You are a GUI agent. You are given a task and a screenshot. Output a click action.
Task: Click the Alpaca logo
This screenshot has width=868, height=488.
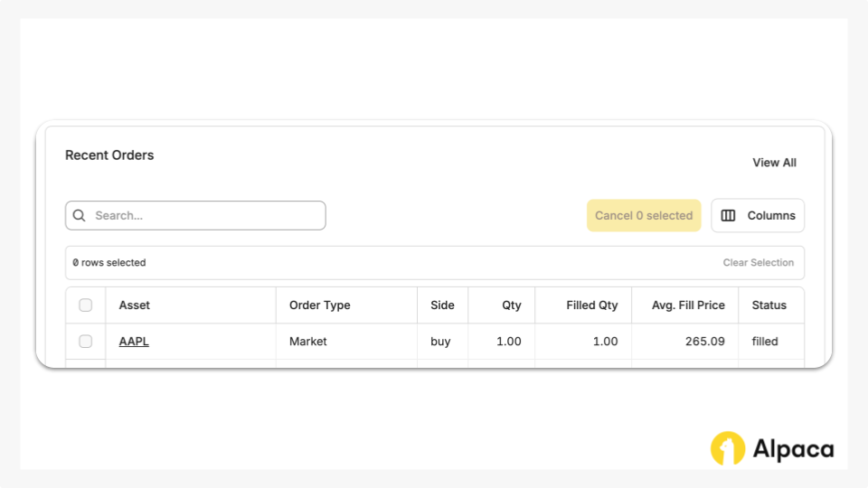click(x=771, y=448)
